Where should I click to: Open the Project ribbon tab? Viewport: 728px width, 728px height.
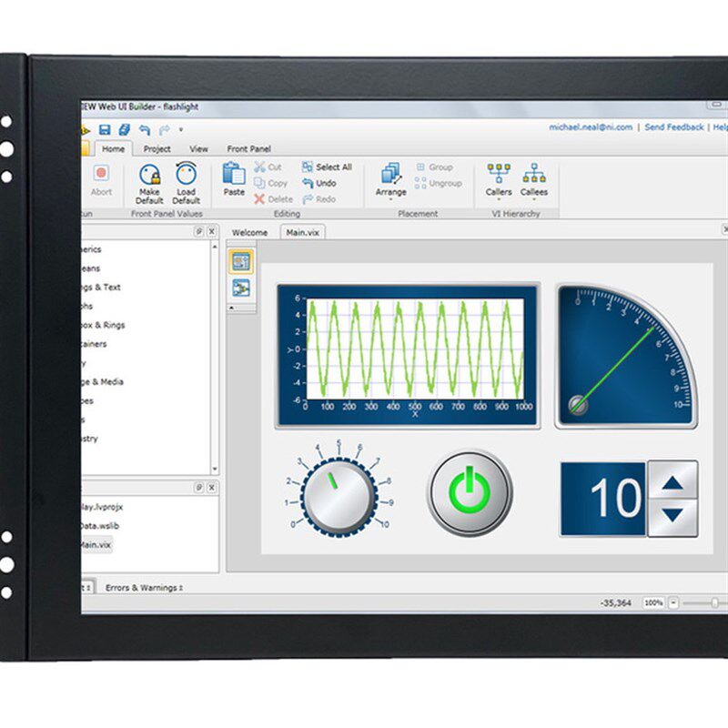coord(157,149)
